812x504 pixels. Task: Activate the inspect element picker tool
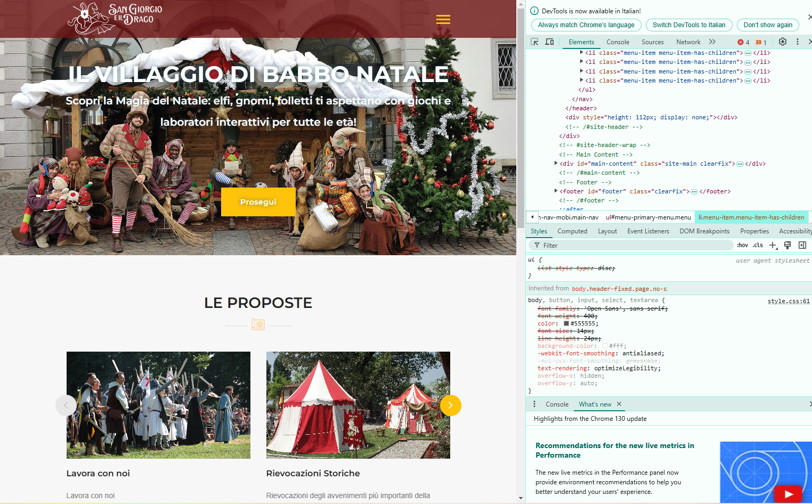coord(534,42)
